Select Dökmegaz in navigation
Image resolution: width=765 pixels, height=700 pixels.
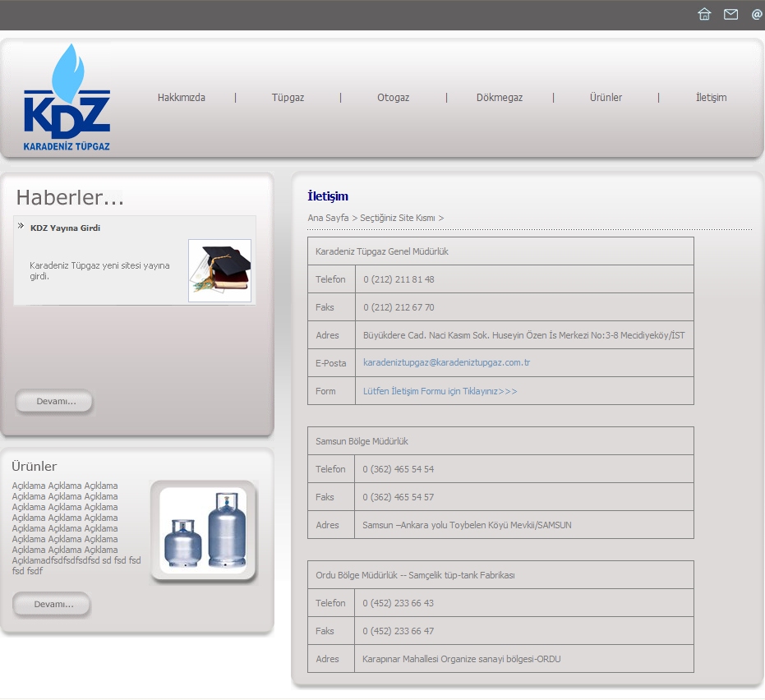500,98
